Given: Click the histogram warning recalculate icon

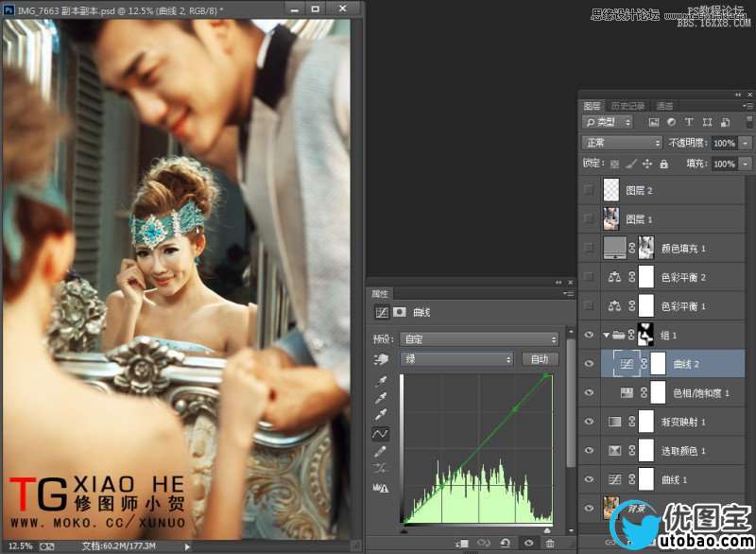Looking at the screenshot, I should [381, 488].
